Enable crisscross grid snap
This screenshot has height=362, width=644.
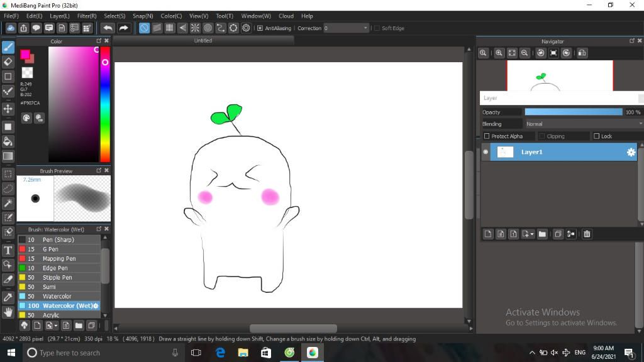tap(170, 28)
